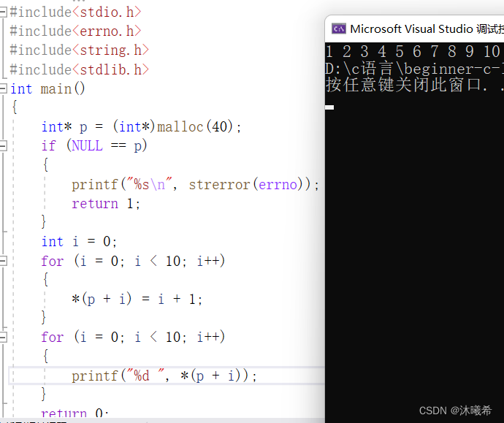This screenshot has height=423, width=504.
Task: Click the return 1; statement
Action: click(x=106, y=204)
